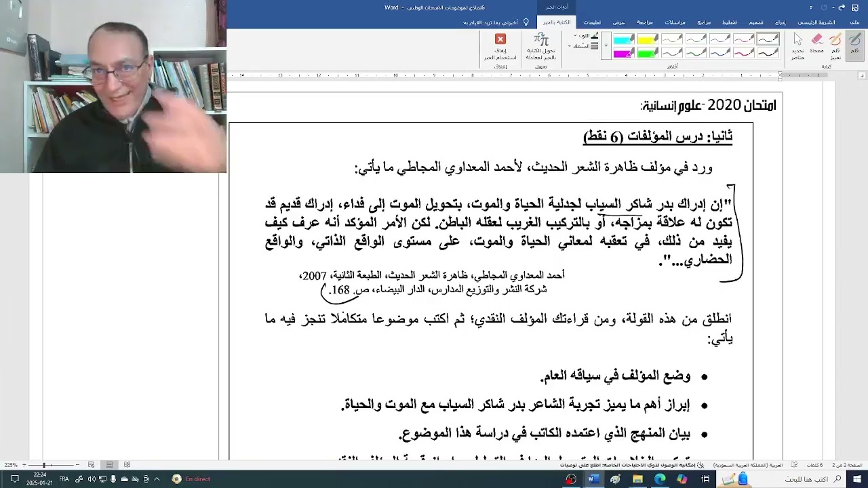
Task: Choose the Select Objects (تحديد عناصر) tool
Action: 798,46
